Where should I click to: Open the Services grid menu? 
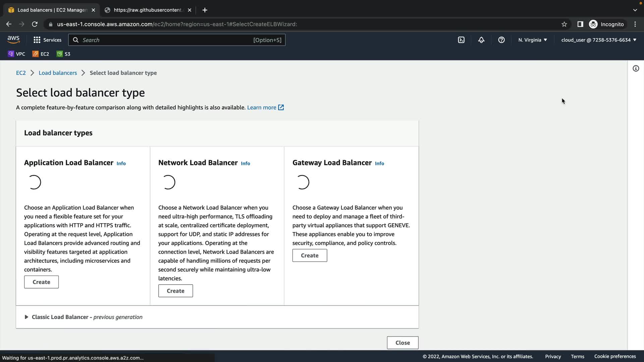(47, 40)
